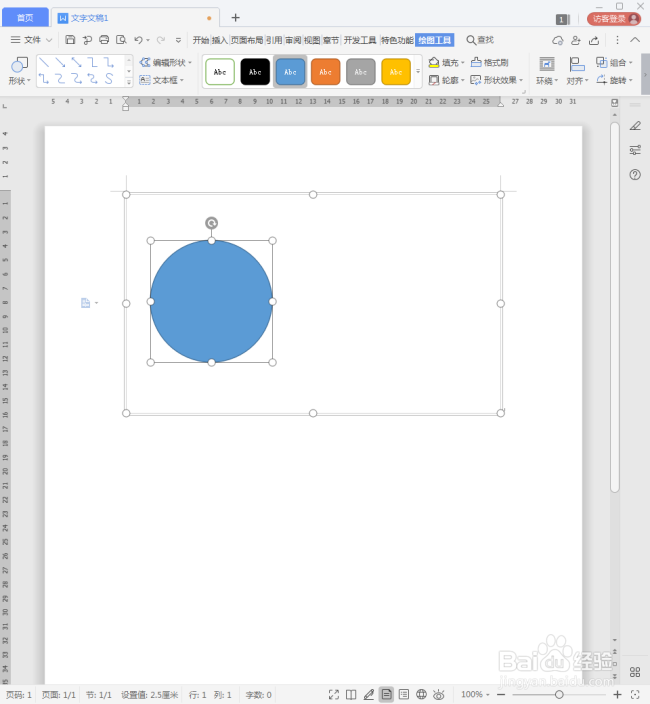Expand the 填充 fill dropdown

tap(462, 62)
